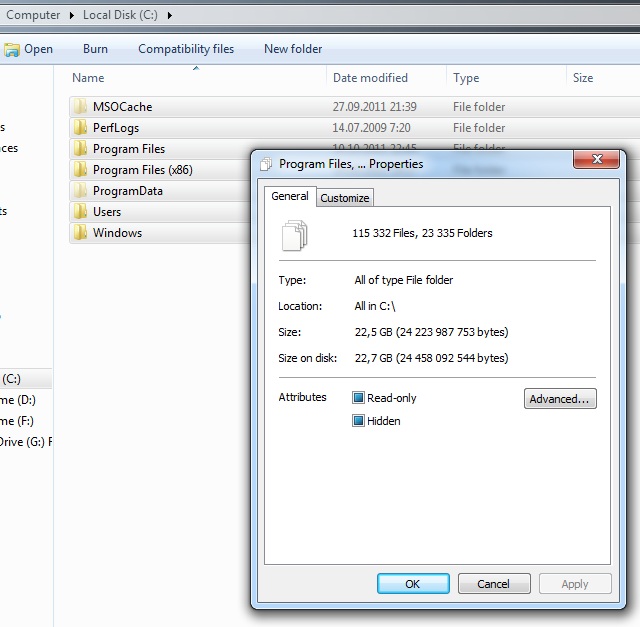Toggle the Hidden attribute checkbox

[358, 420]
